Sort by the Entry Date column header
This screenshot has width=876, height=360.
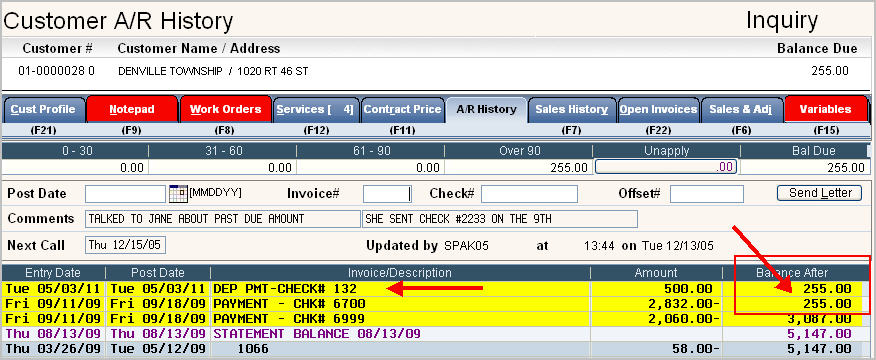tap(53, 273)
